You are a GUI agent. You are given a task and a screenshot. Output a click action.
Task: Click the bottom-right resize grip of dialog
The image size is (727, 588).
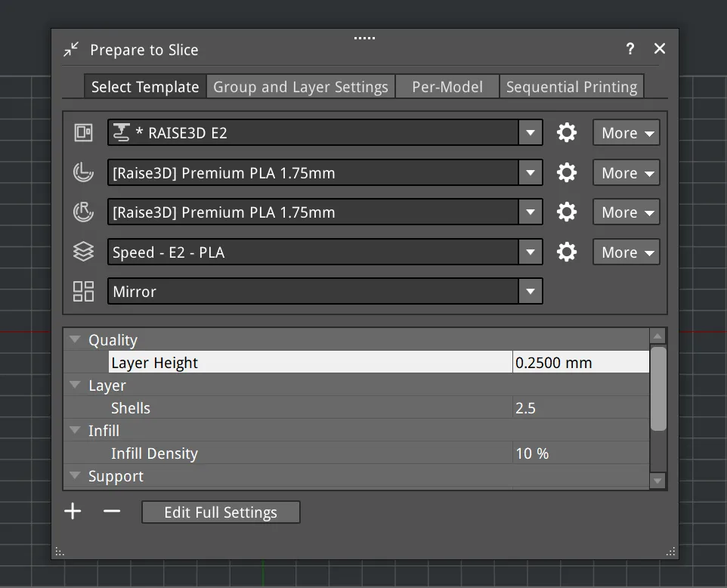point(671,552)
